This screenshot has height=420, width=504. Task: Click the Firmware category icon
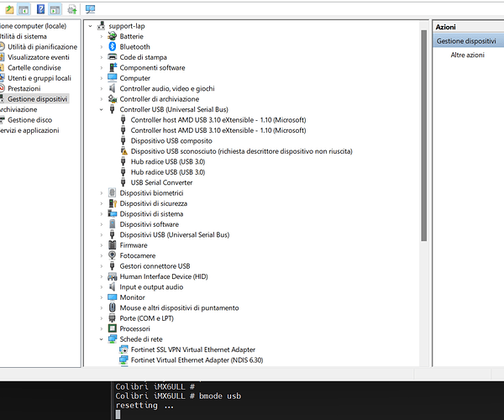[113, 245]
